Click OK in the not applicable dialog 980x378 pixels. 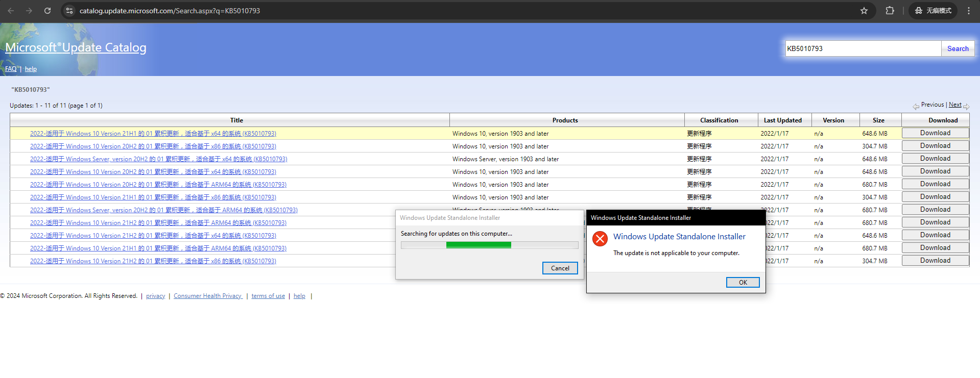pyautogui.click(x=743, y=283)
